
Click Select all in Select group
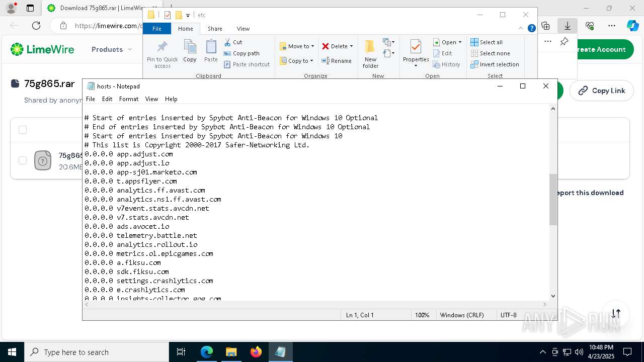coord(487,42)
